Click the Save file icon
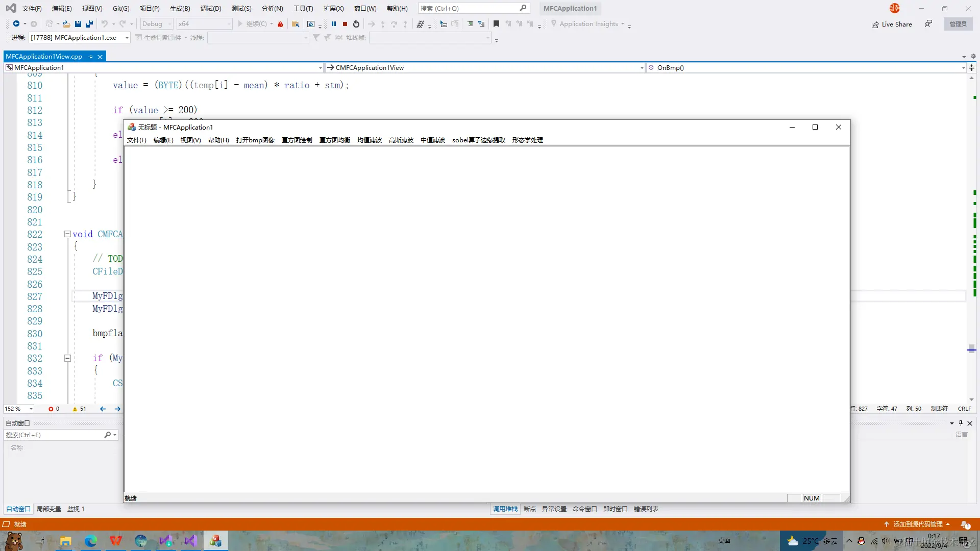Viewport: 980px width, 551px height. 78,24
